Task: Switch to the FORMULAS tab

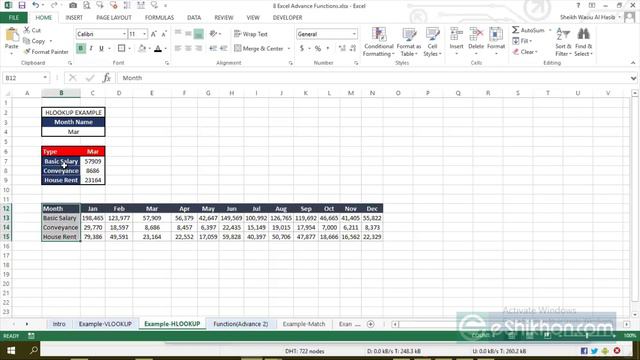Action: [x=159, y=18]
